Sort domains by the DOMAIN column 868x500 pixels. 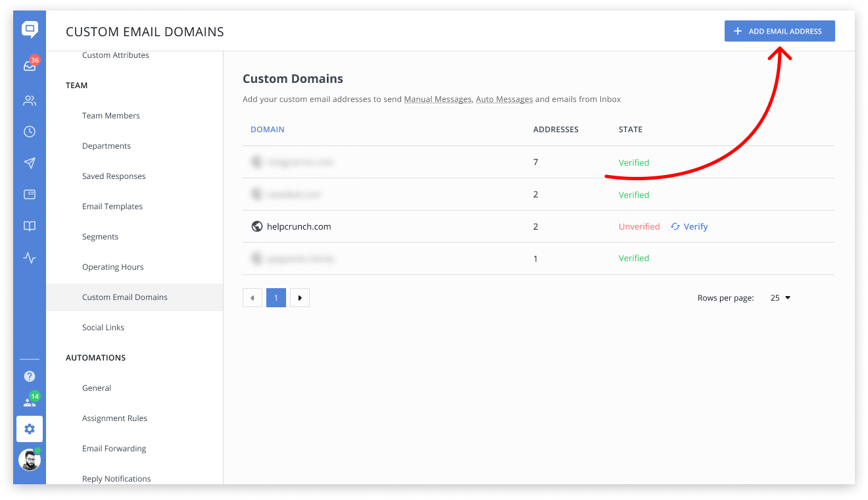click(x=267, y=129)
